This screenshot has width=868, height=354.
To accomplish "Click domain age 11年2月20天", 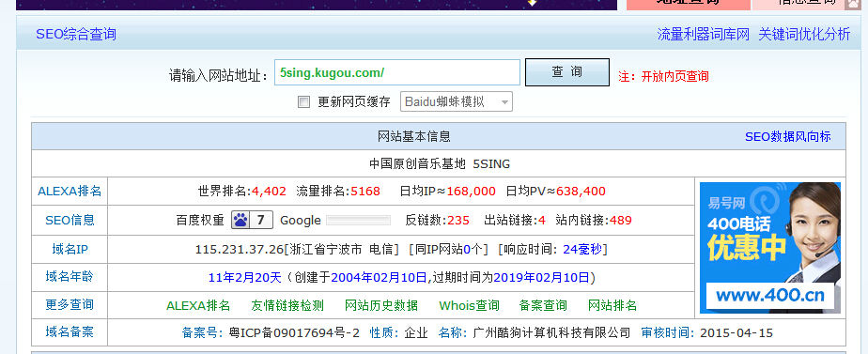I will pyautogui.click(x=245, y=277).
